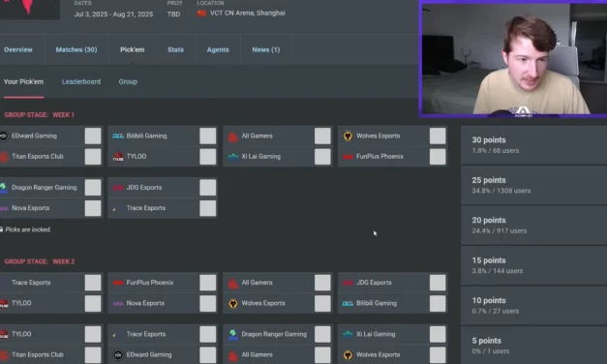Click the China flag icon next to location
Screen dimensions: 607x364
point(201,14)
